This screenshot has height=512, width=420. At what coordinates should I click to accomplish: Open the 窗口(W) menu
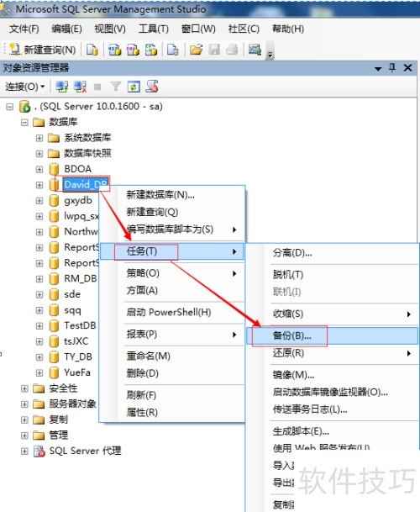(x=198, y=29)
